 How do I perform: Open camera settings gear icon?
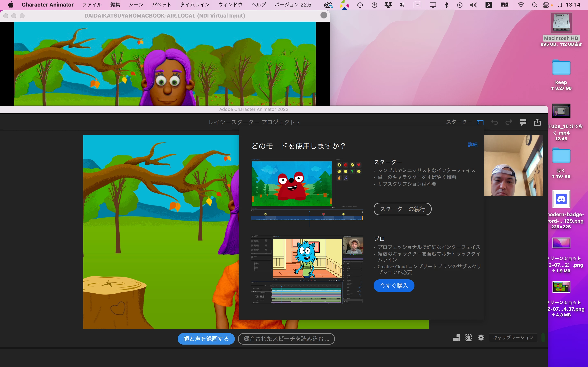[x=481, y=338]
